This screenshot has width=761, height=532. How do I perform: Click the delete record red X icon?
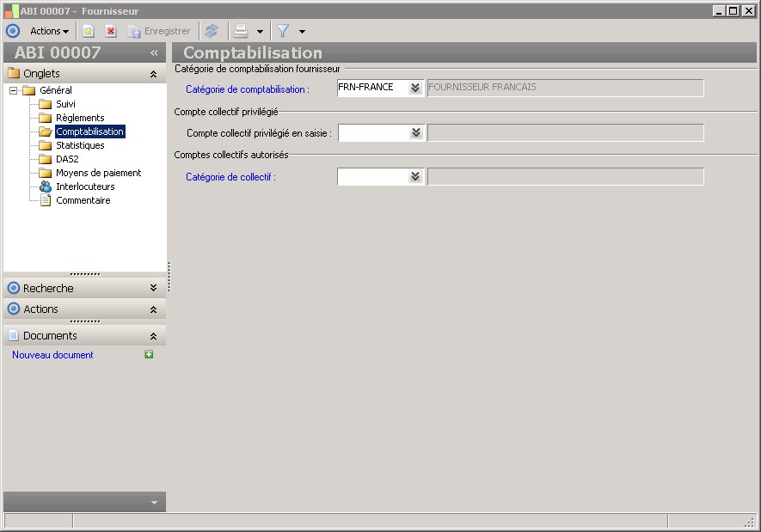(x=111, y=31)
